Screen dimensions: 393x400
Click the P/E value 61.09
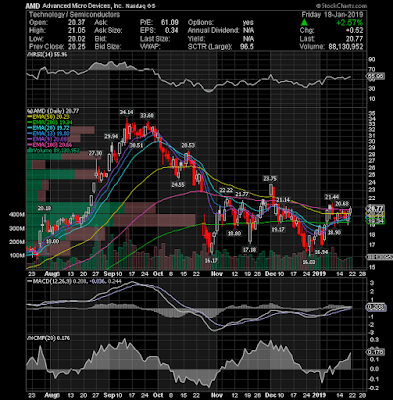(170, 22)
